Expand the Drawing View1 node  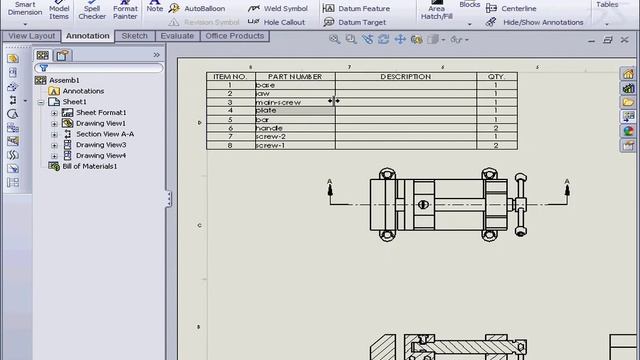(x=54, y=123)
